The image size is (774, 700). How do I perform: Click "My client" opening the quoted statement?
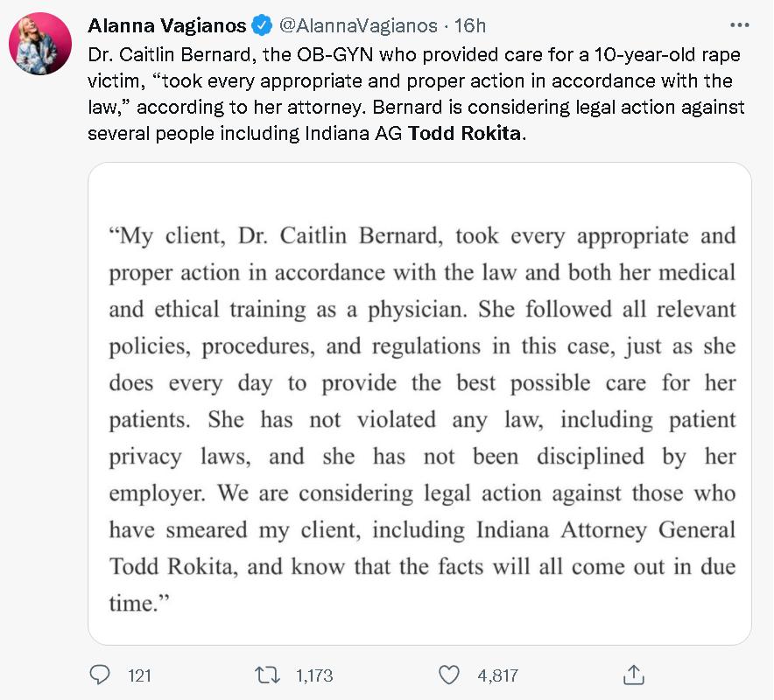pyautogui.click(x=160, y=236)
